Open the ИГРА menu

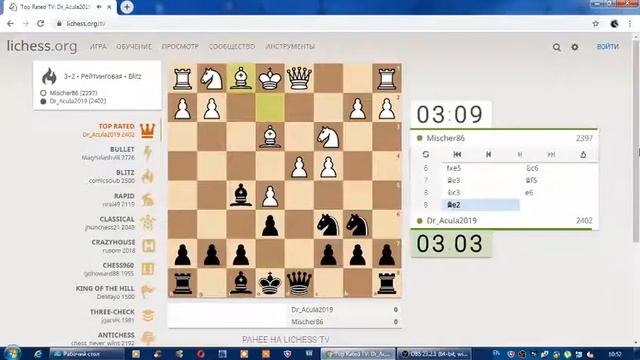(98, 47)
